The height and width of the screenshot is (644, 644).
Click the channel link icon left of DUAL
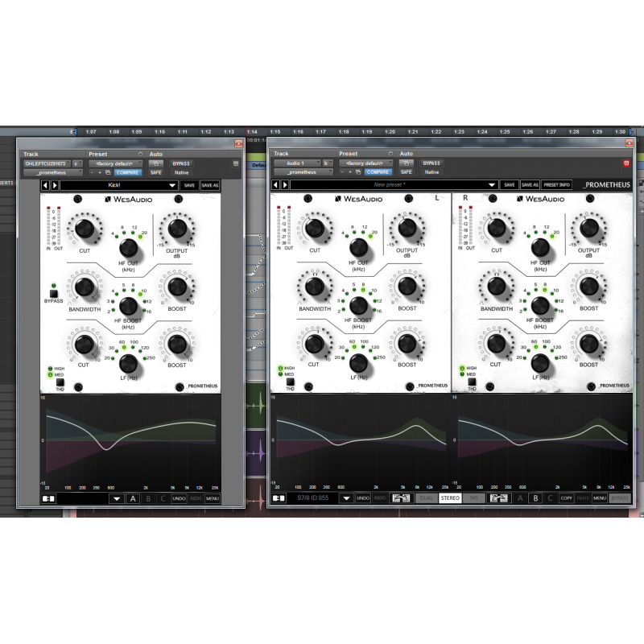[401, 497]
